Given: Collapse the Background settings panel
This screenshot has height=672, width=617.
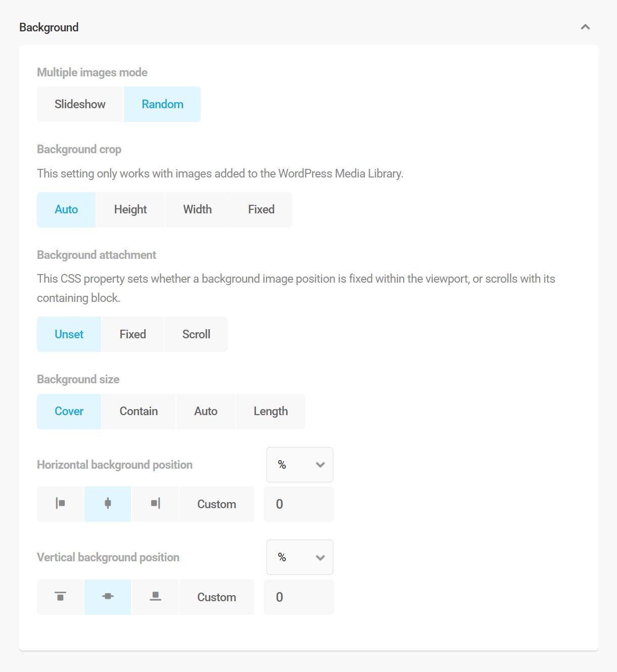Looking at the screenshot, I should (585, 27).
